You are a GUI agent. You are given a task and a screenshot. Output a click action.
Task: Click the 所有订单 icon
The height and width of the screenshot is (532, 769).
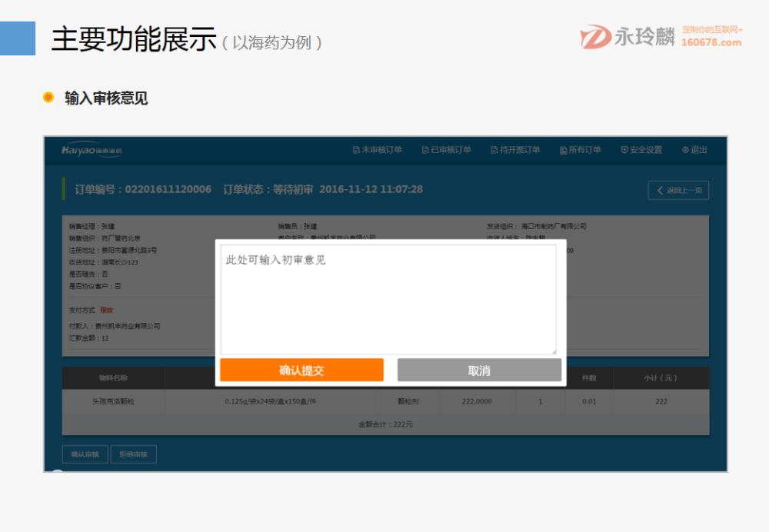[563, 151]
